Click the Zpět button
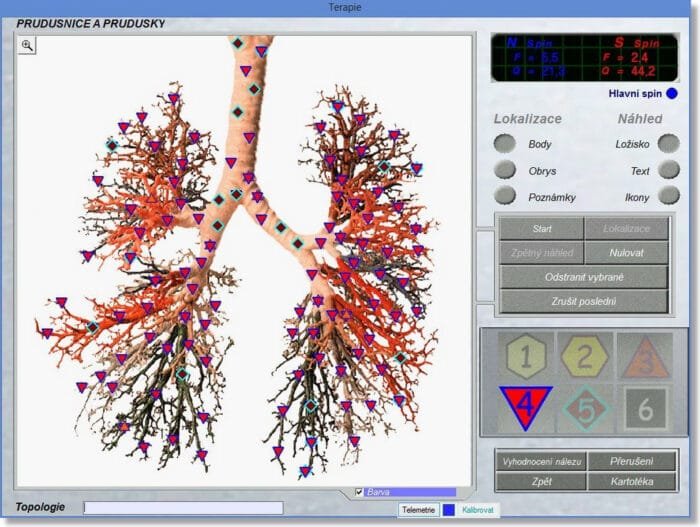Screen dimensions: 700x527 pos(542,482)
